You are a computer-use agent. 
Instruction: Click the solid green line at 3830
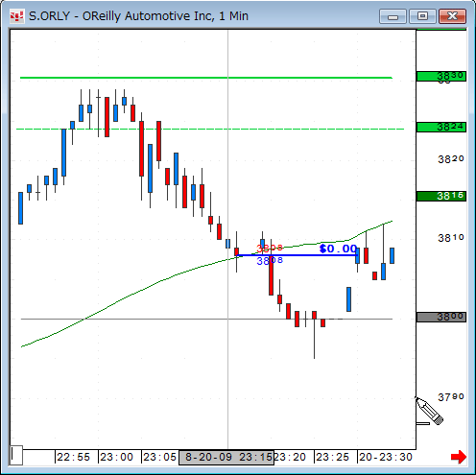pos(206,78)
